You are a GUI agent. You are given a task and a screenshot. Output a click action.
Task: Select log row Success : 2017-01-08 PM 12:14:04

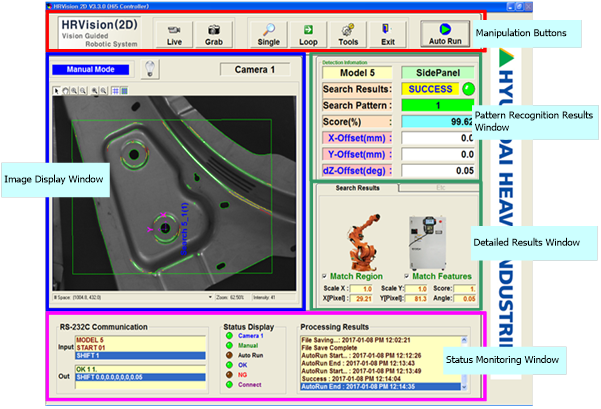tap(381, 379)
